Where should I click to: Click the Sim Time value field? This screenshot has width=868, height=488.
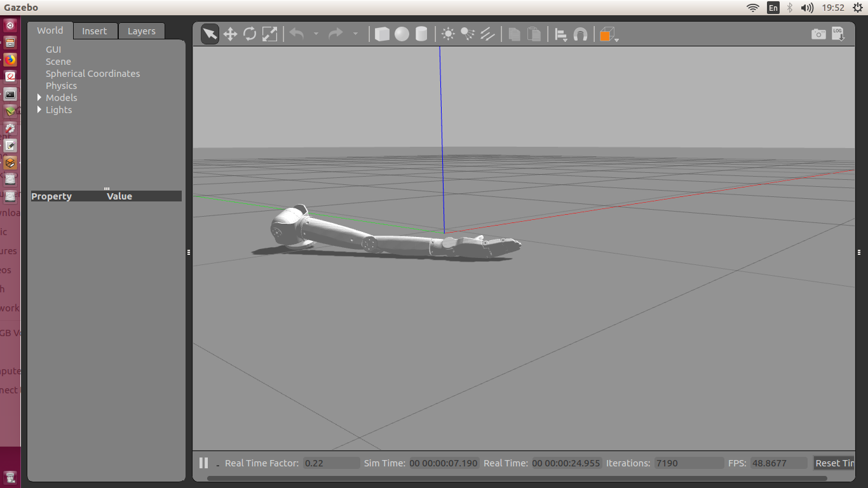444,463
